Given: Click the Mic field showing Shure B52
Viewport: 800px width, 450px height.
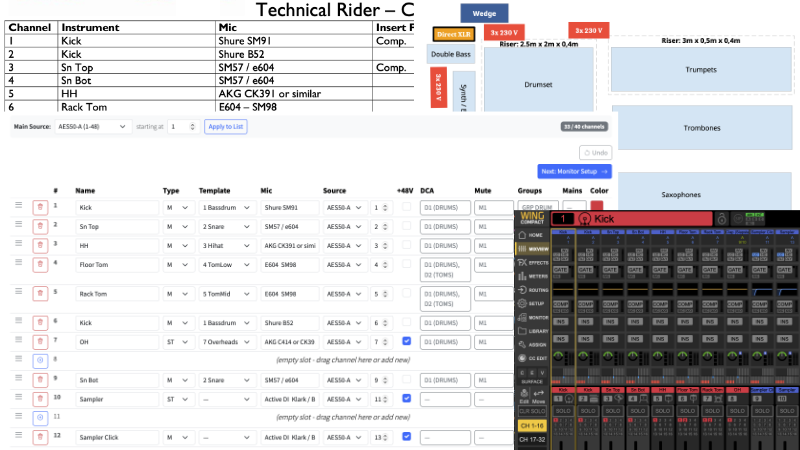Looking at the screenshot, I should coord(290,323).
